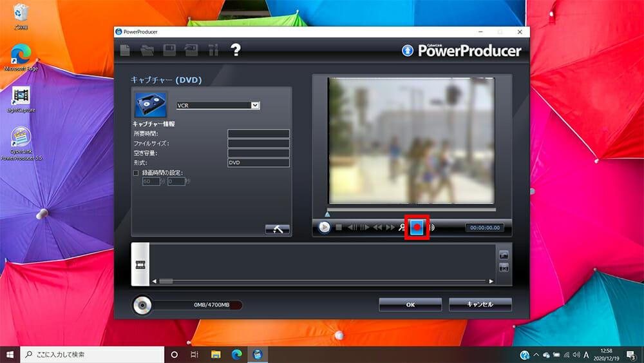The image size is (644, 363).
Task: Click the save-as disk icon with arrow
Action: pyautogui.click(x=191, y=50)
